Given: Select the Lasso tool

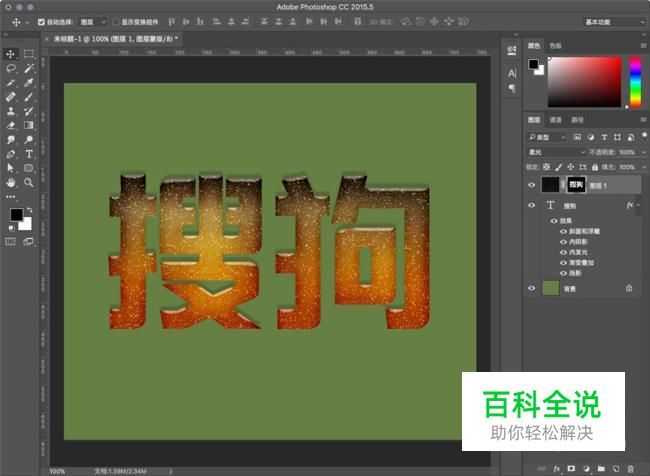Looking at the screenshot, I should (11, 68).
